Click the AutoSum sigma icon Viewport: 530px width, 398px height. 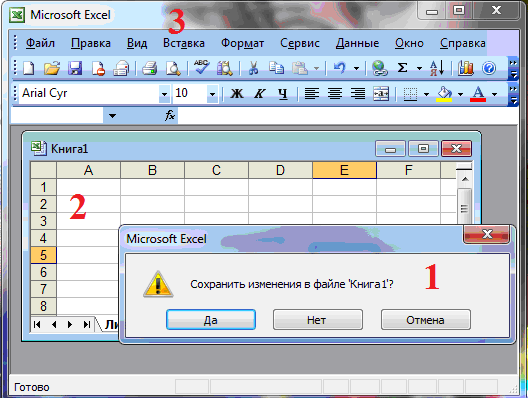pos(402,68)
